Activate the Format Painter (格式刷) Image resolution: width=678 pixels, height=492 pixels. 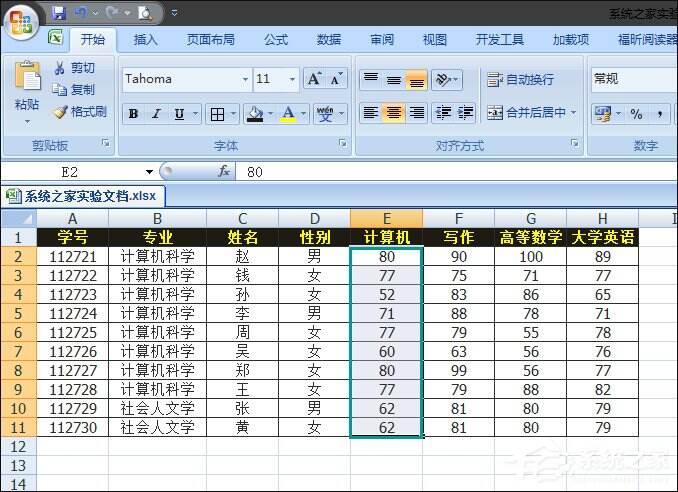point(80,112)
